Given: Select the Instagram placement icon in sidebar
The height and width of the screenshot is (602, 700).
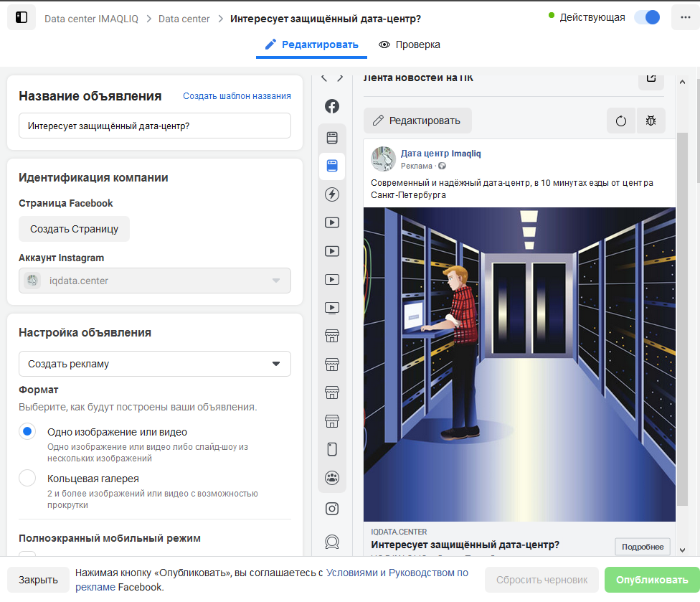Looking at the screenshot, I should point(332,509).
